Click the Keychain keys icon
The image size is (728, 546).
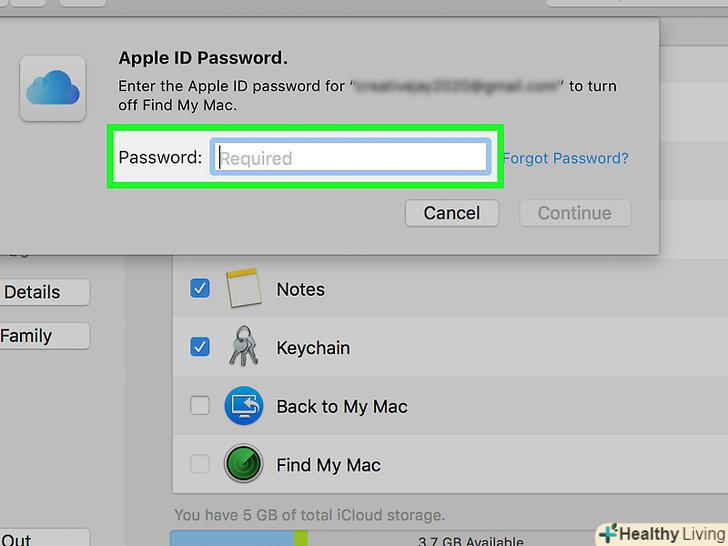244,347
